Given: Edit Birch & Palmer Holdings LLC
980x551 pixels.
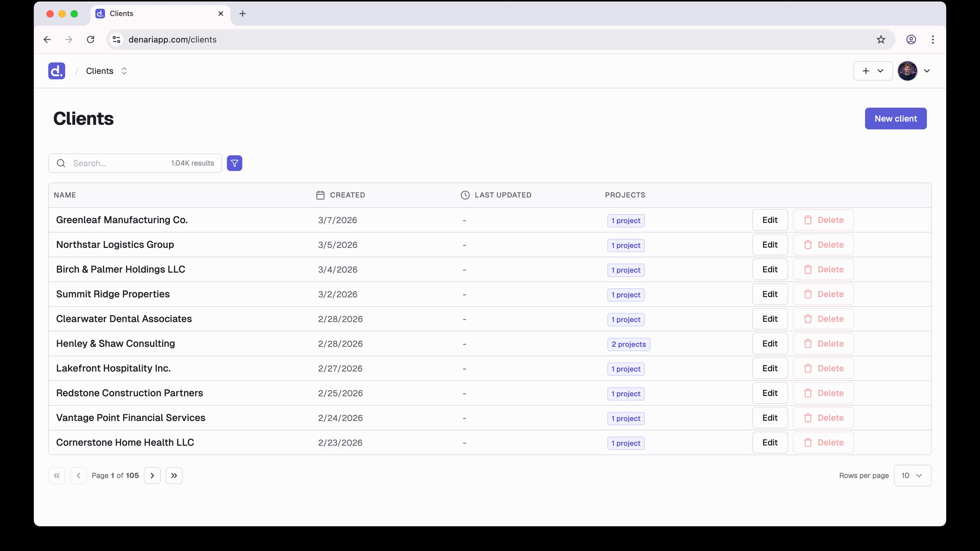Looking at the screenshot, I should (x=770, y=270).
